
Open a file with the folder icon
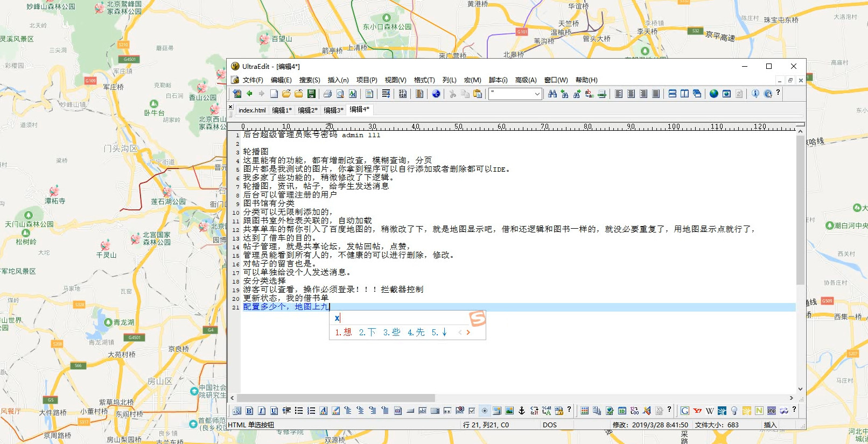pos(286,94)
